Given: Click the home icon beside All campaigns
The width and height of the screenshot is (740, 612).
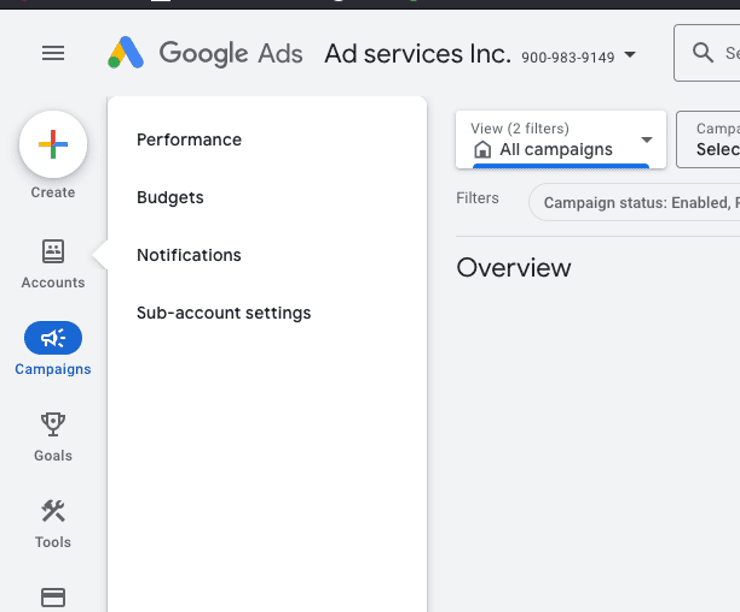Looking at the screenshot, I should [x=483, y=150].
